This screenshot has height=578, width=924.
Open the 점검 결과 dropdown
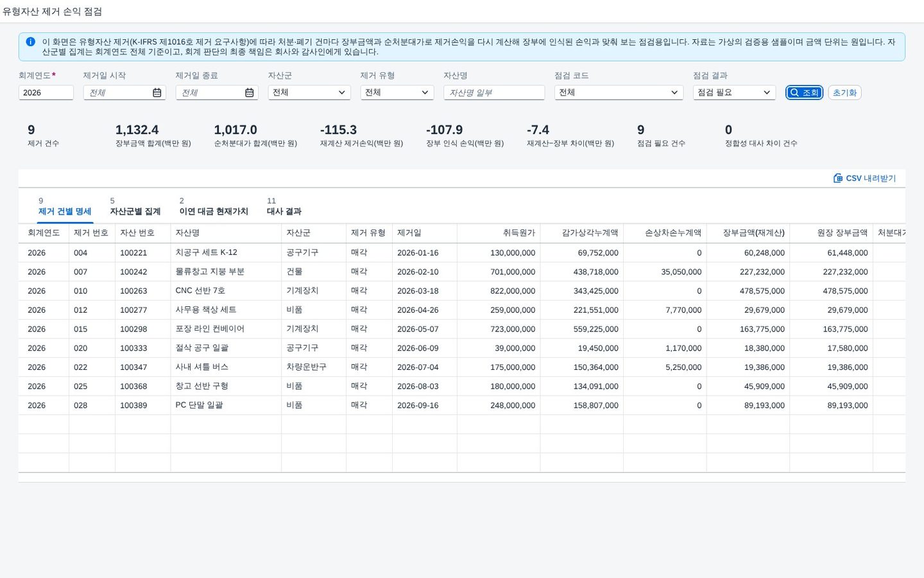pyautogui.click(x=735, y=92)
